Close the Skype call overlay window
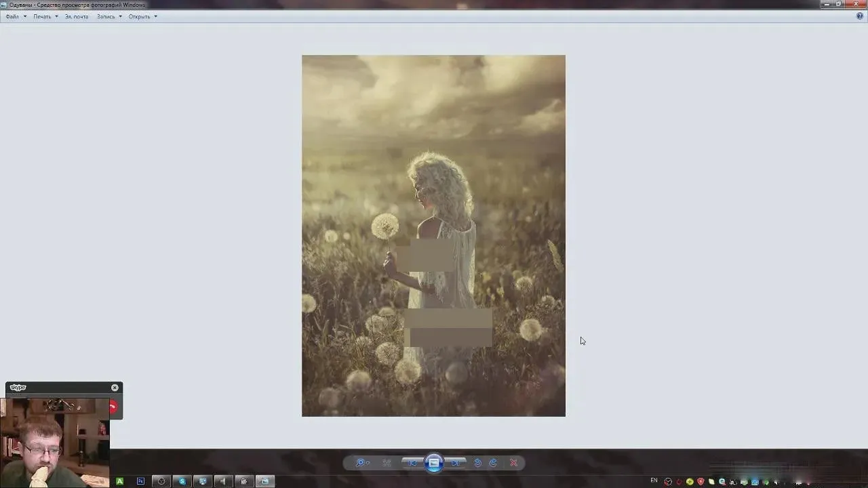Viewport: 868px width, 488px height. tap(115, 388)
